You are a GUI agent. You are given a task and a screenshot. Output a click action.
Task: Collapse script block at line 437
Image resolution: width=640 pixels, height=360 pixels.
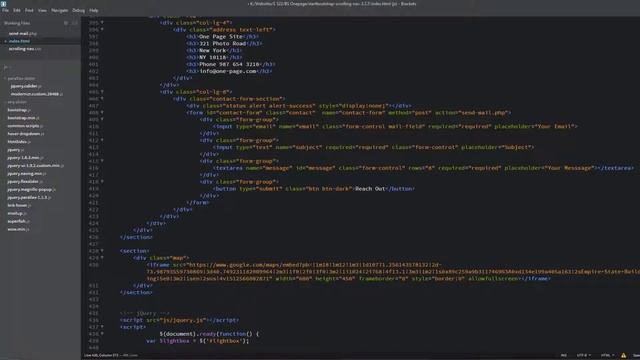[x=102, y=327]
